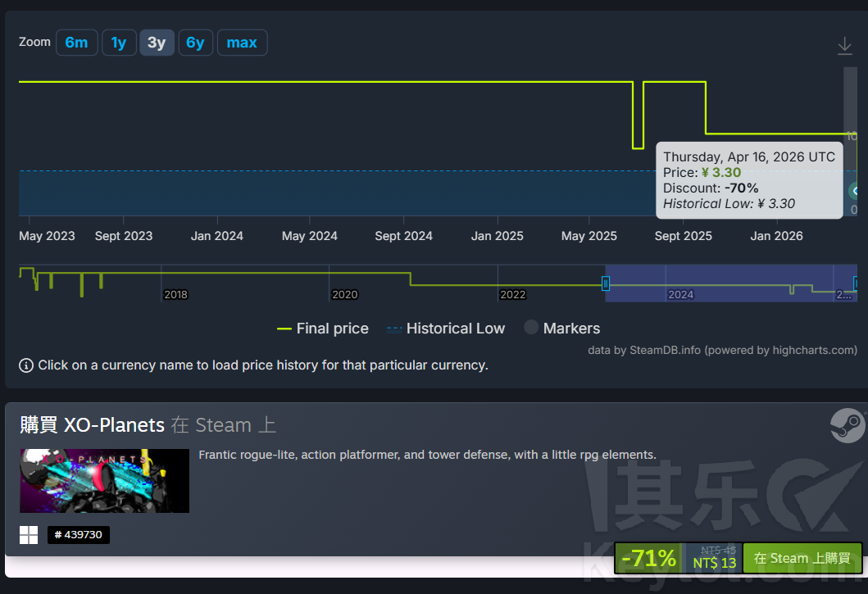Screen dimensions: 868x594
Task: Open the XO-Planets game thumbnail
Action: click(x=104, y=480)
